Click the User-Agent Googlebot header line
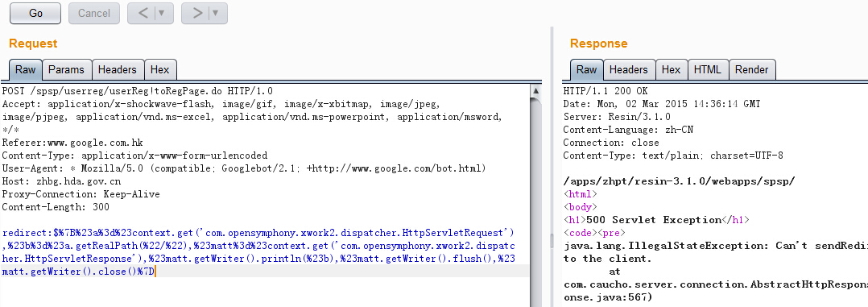 (244, 168)
